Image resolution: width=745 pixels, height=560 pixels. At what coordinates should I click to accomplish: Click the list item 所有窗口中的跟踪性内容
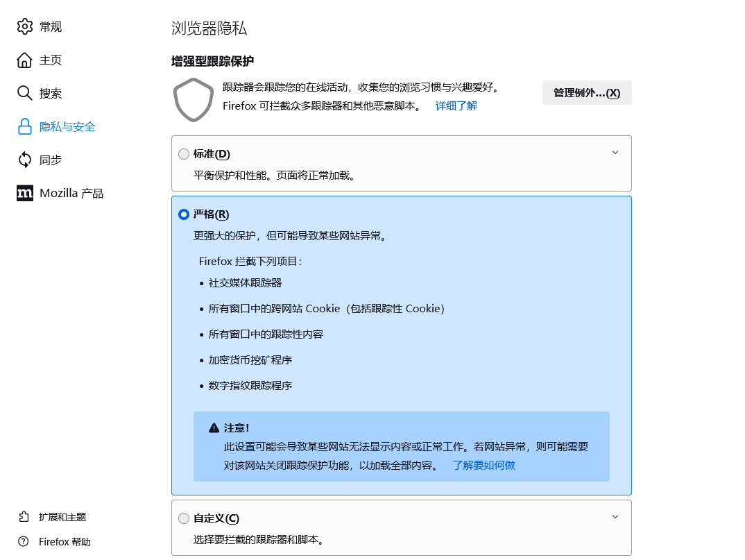coord(266,334)
